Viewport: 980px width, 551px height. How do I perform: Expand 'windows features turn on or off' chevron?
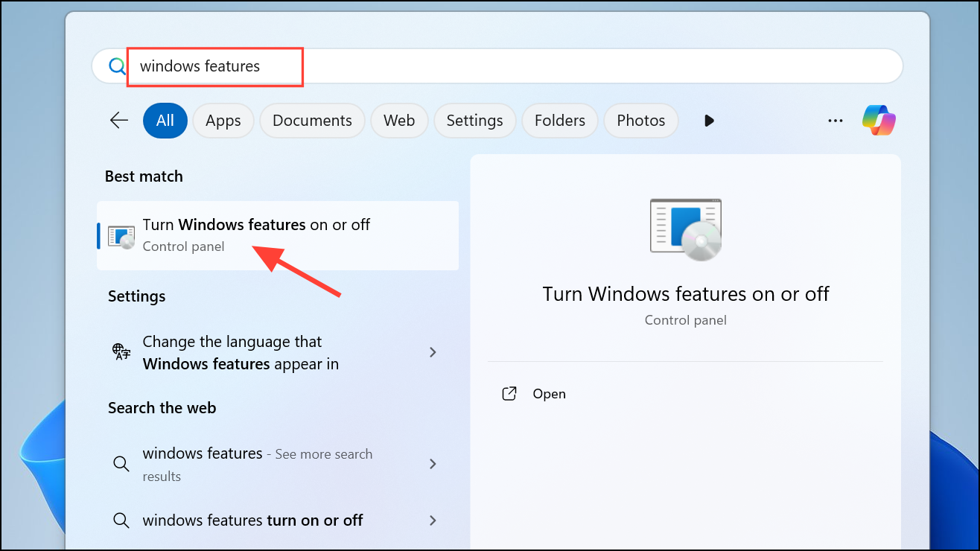[433, 520]
